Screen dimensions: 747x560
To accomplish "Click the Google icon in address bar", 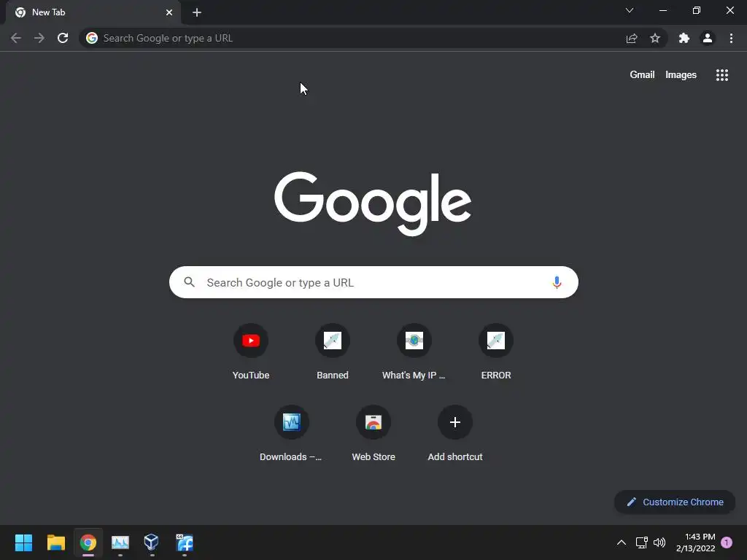I will coord(92,38).
